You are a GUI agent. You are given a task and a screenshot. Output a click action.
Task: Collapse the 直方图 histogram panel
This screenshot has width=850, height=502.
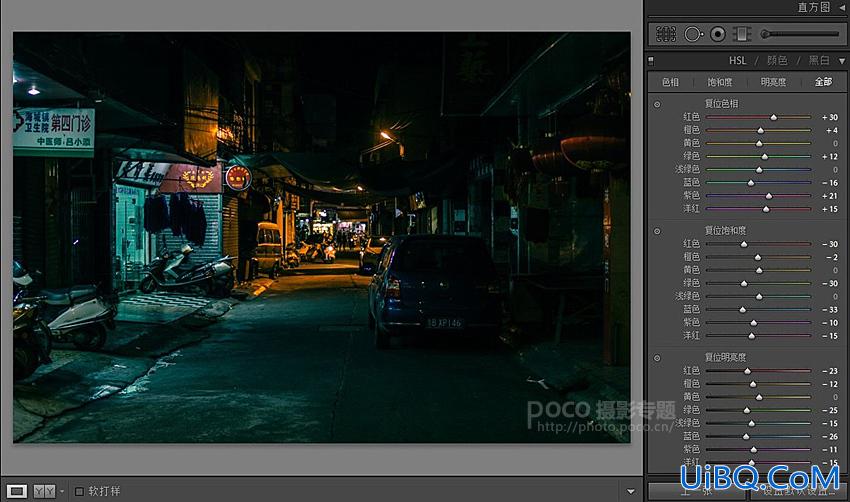coord(842,8)
